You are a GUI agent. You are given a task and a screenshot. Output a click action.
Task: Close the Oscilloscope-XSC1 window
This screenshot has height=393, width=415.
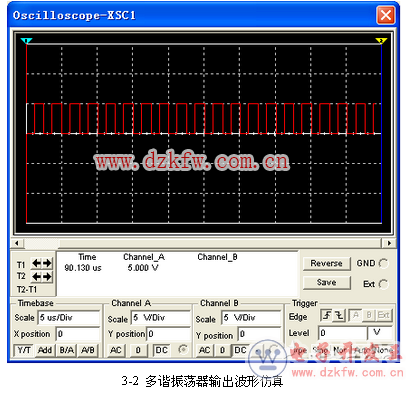coord(386,15)
